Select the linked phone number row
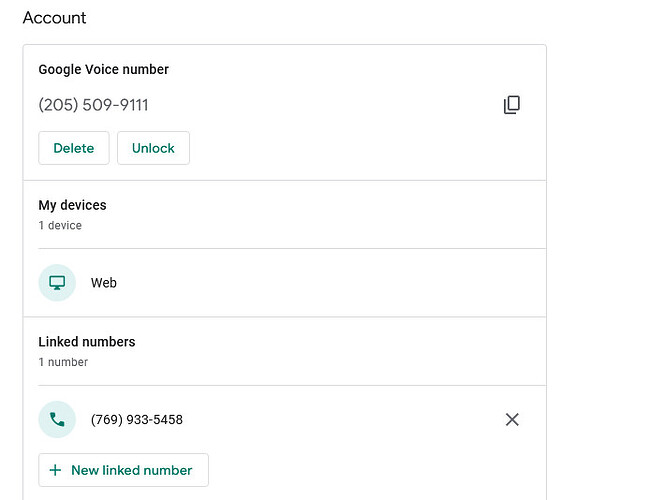Image resolution: width=648 pixels, height=500 pixels. 285,419
